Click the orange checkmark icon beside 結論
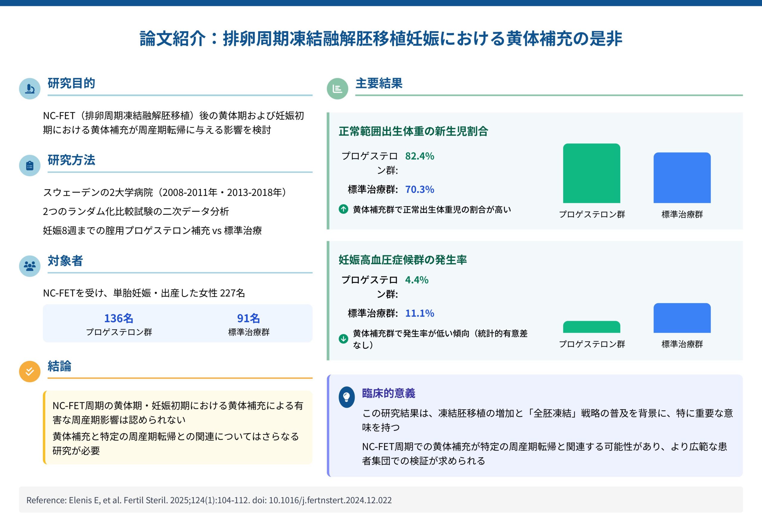 pyautogui.click(x=29, y=371)
